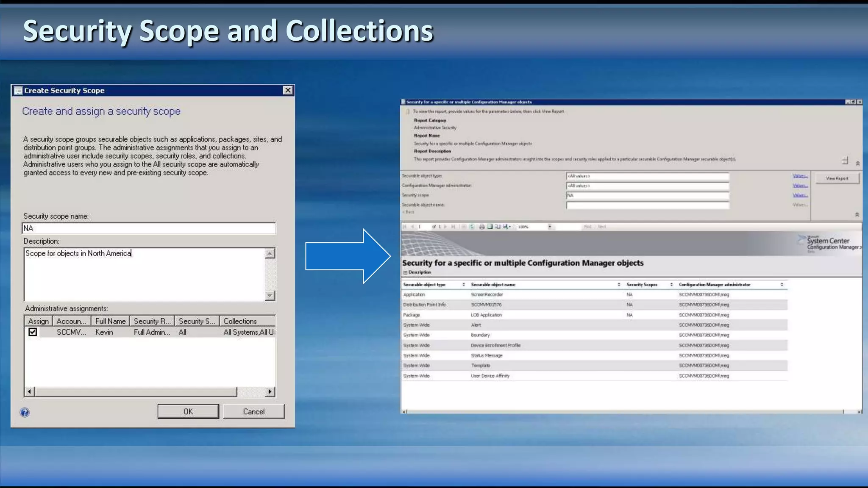Click assignments list right scroll arrow
The width and height of the screenshot is (868, 488).
pos(270,391)
